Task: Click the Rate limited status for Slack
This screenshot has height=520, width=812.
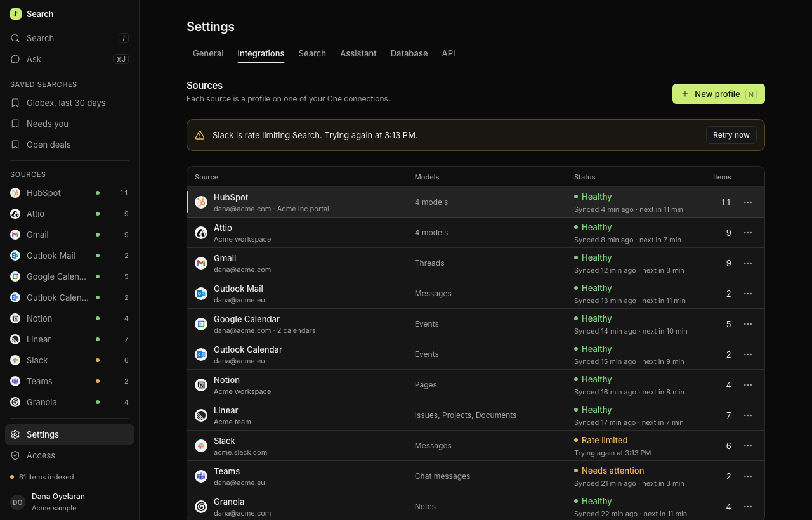Action: [x=601, y=440]
